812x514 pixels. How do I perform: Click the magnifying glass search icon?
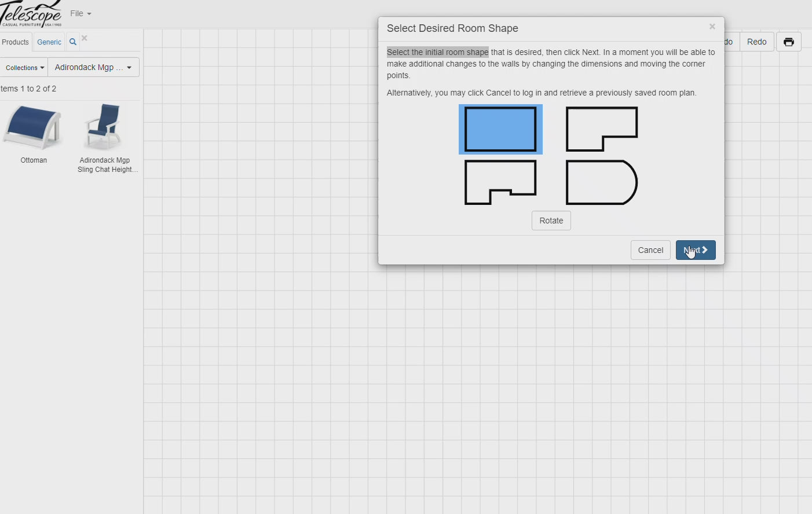pos(73,42)
